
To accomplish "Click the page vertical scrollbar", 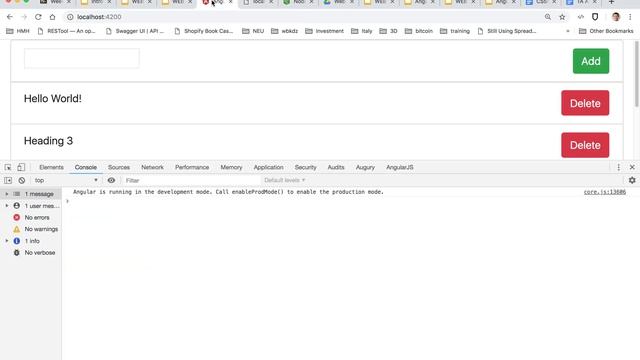I will point(636,74).
